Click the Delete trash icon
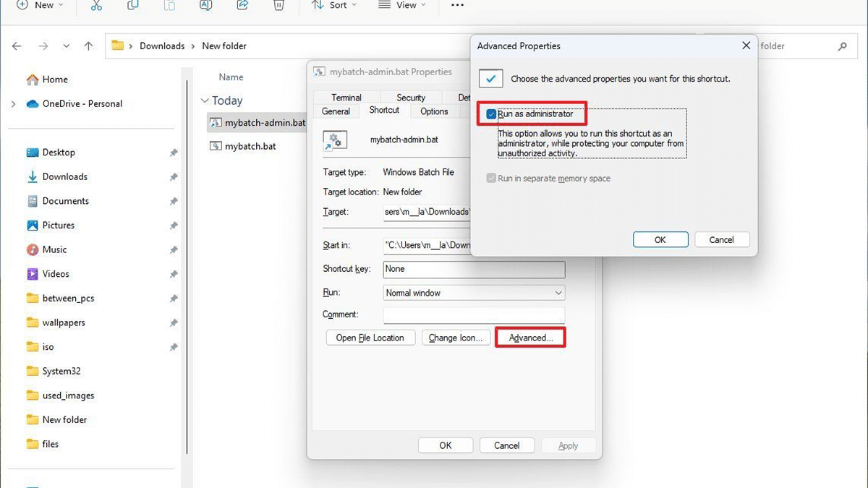The height and width of the screenshot is (488, 868). [278, 5]
